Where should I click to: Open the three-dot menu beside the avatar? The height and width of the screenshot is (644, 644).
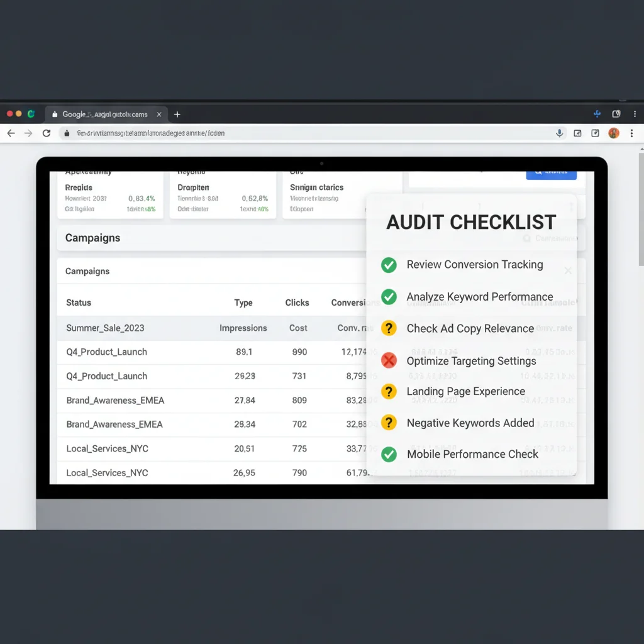point(631,133)
